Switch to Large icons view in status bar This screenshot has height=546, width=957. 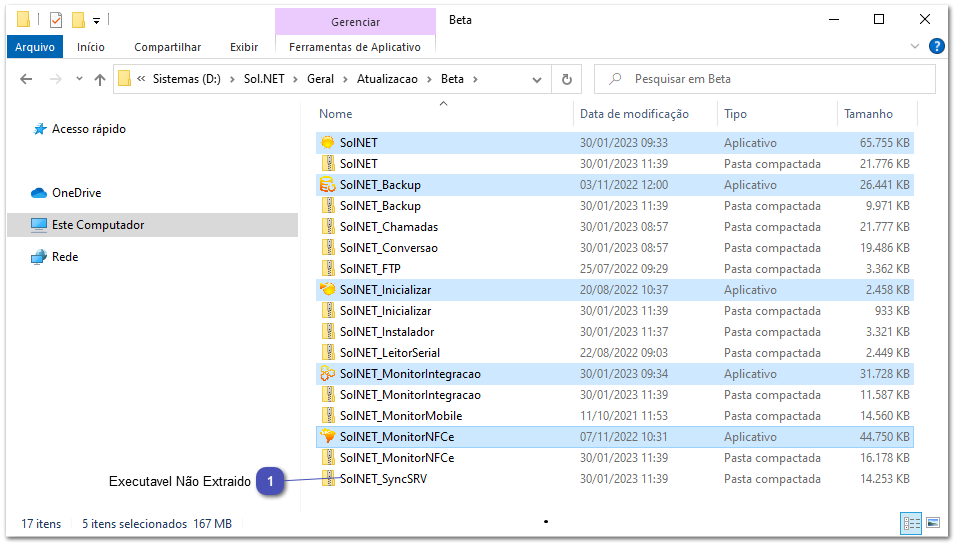pos(933,523)
